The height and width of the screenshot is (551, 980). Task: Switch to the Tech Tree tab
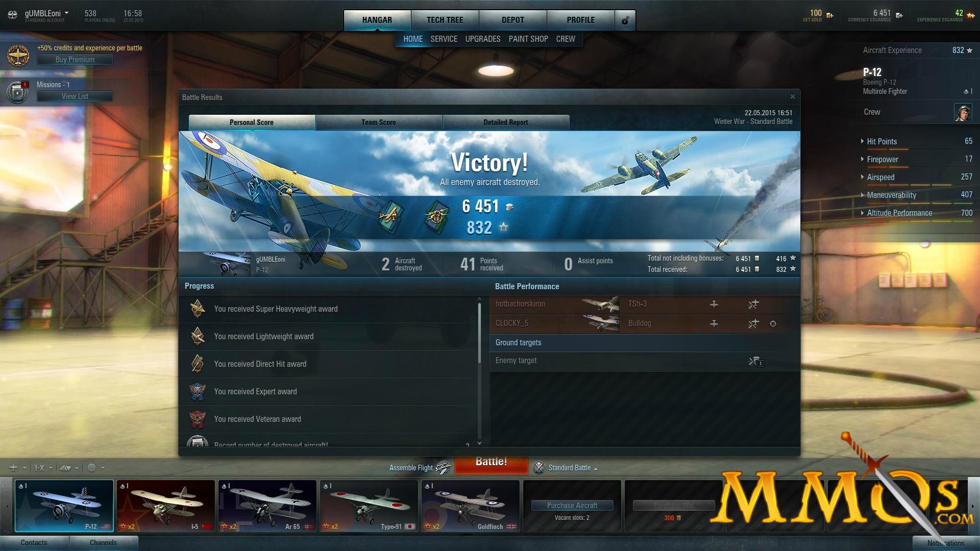pos(445,20)
